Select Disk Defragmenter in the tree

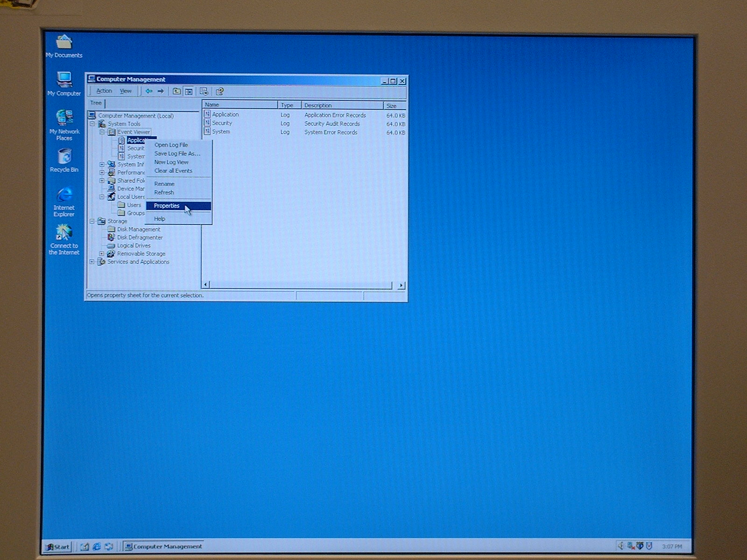140,238
